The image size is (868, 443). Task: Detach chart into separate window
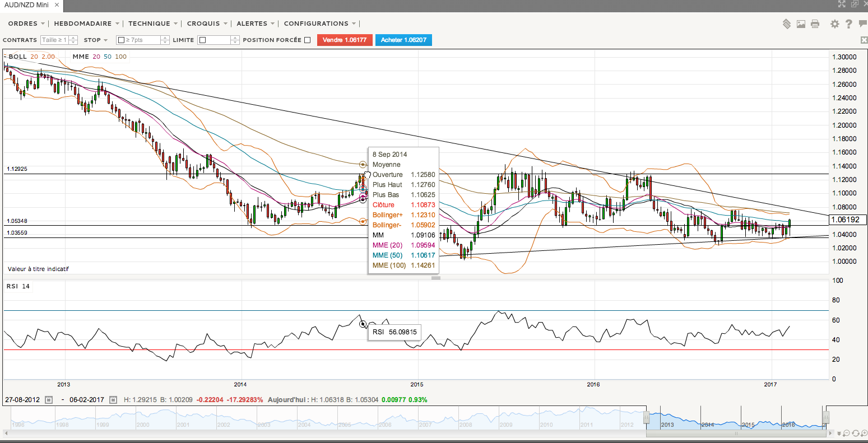(855, 4)
